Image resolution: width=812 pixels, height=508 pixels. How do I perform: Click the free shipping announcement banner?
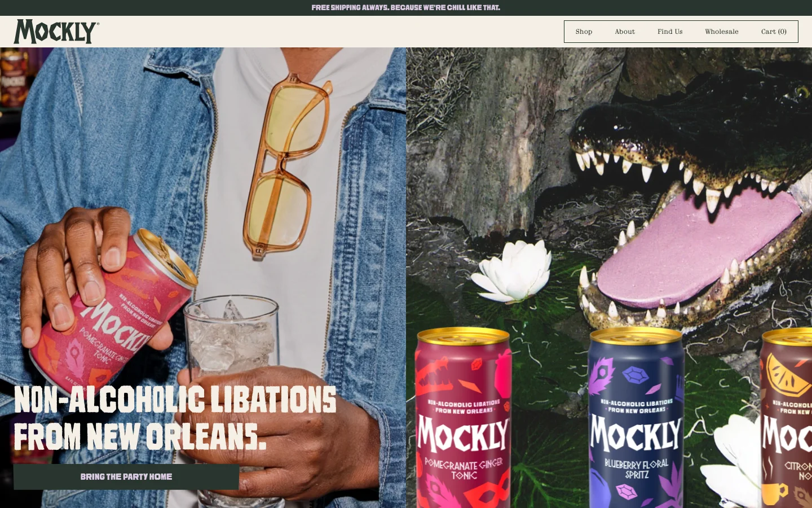(406, 8)
